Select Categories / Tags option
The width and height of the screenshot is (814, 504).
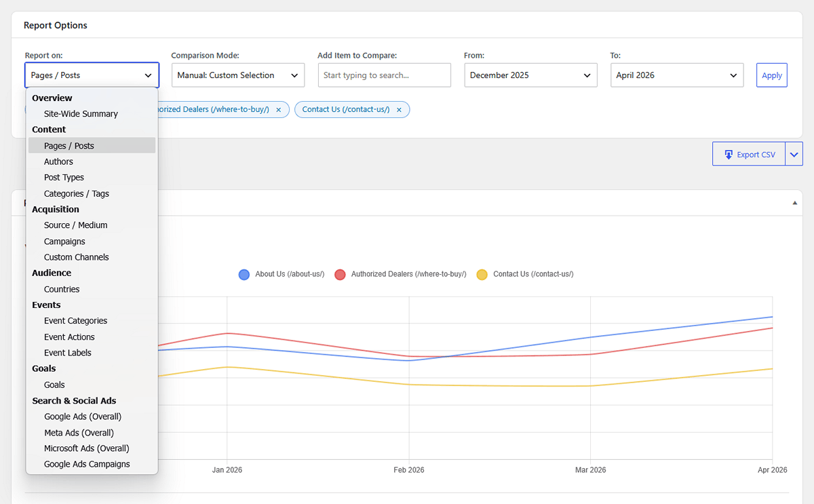(92, 193)
